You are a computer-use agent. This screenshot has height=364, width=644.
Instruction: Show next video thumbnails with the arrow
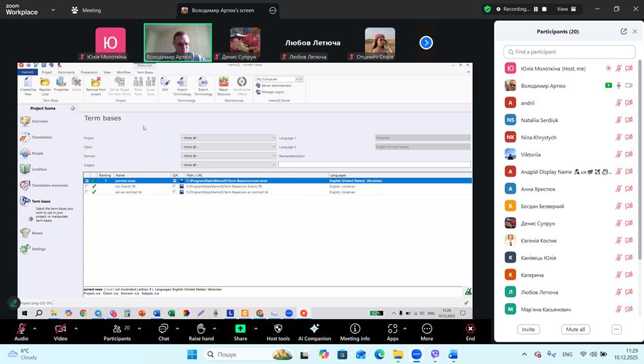[x=426, y=42]
